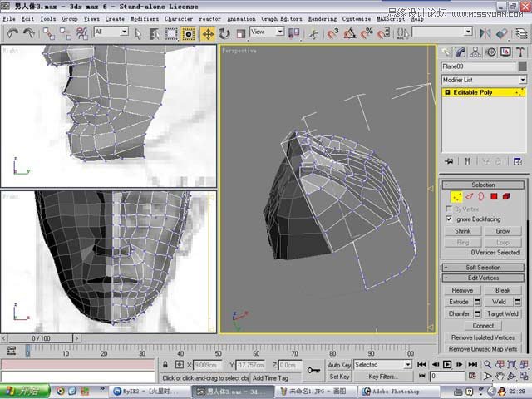Click the Align tool icon
The width and height of the screenshot is (532, 399).
tap(502, 33)
